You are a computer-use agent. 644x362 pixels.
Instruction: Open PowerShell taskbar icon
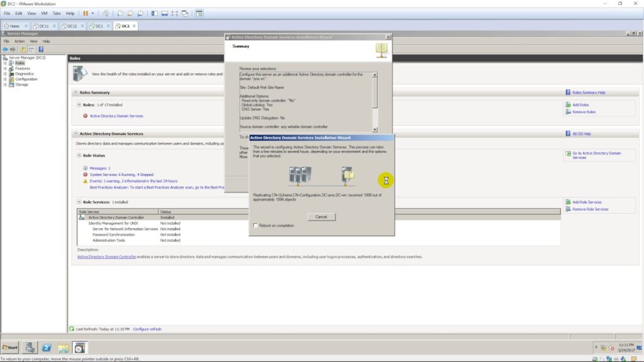[x=47, y=348]
